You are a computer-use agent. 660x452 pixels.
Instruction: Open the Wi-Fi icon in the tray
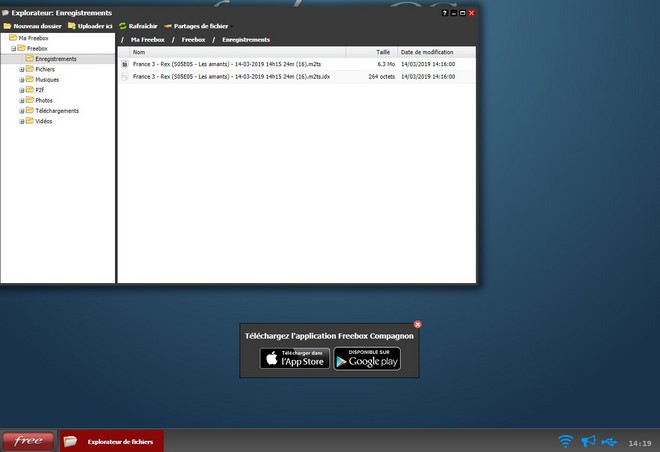[x=566, y=441]
